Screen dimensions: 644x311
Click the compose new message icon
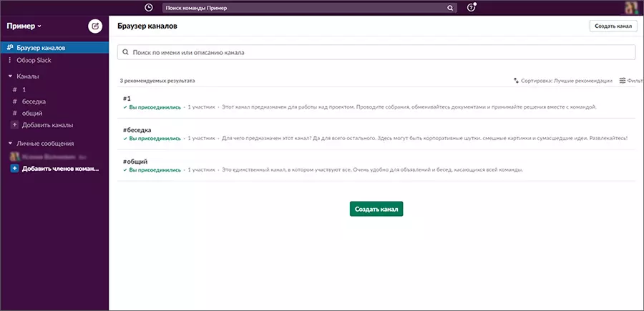click(x=94, y=26)
